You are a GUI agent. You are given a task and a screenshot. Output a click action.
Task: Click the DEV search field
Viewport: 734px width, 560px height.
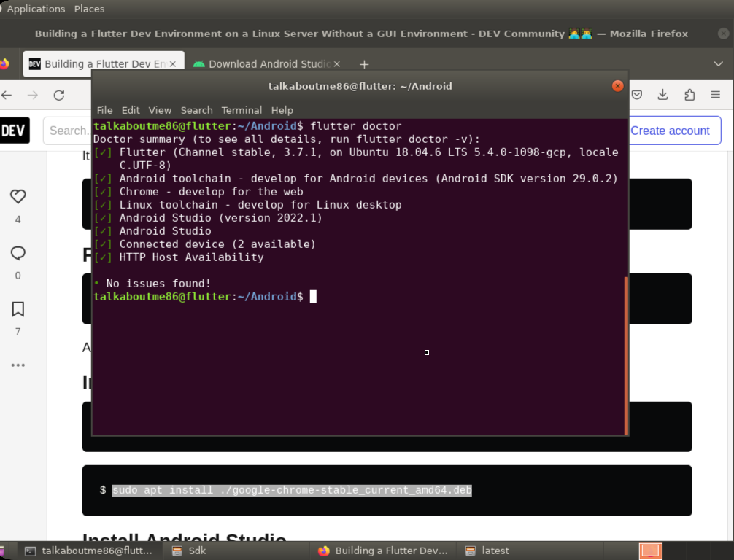(x=67, y=131)
